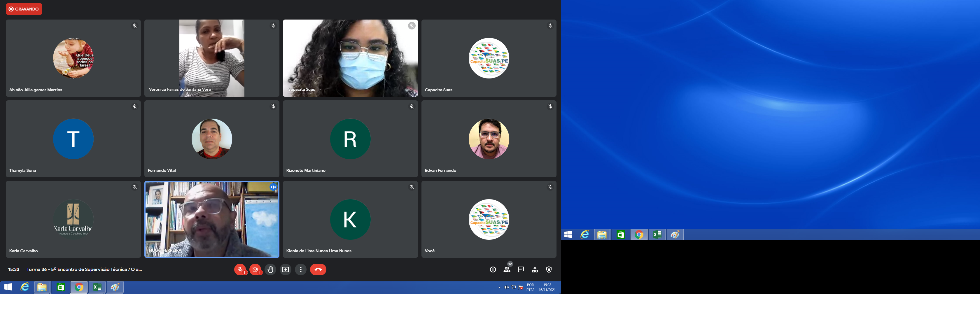This screenshot has height=315, width=980.
Task: Click the Present now screen share icon
Action: pyautogui.click(x=285, y=270)
